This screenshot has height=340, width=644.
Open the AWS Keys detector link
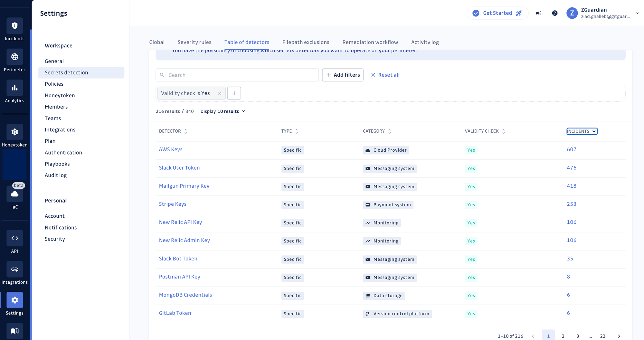click(171, 149)
